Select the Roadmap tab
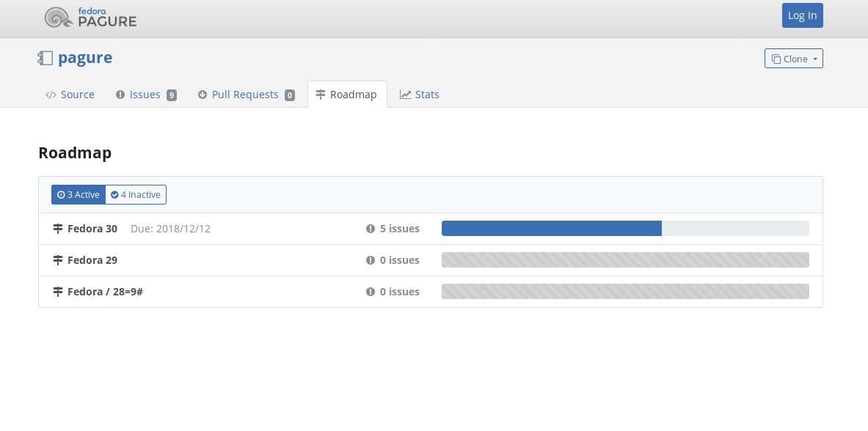868x431 pixels. (x=347, y=95)
